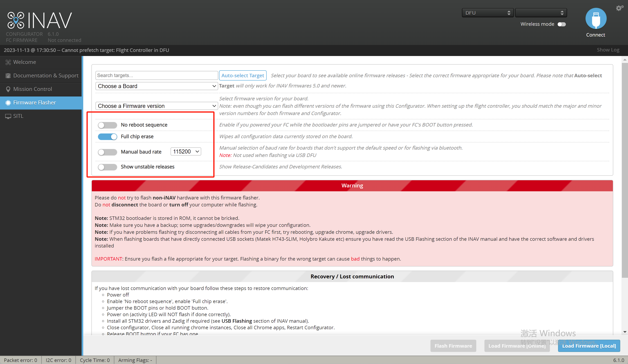
Task: Open the 115200 baud rate dropdown
Action: [x=186, y=151]
